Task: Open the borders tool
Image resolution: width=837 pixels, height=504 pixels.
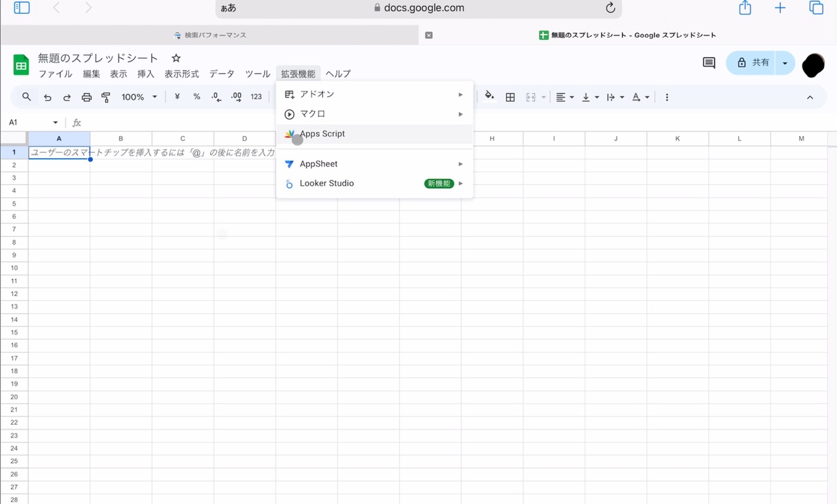Action: (x=511, y=97)
